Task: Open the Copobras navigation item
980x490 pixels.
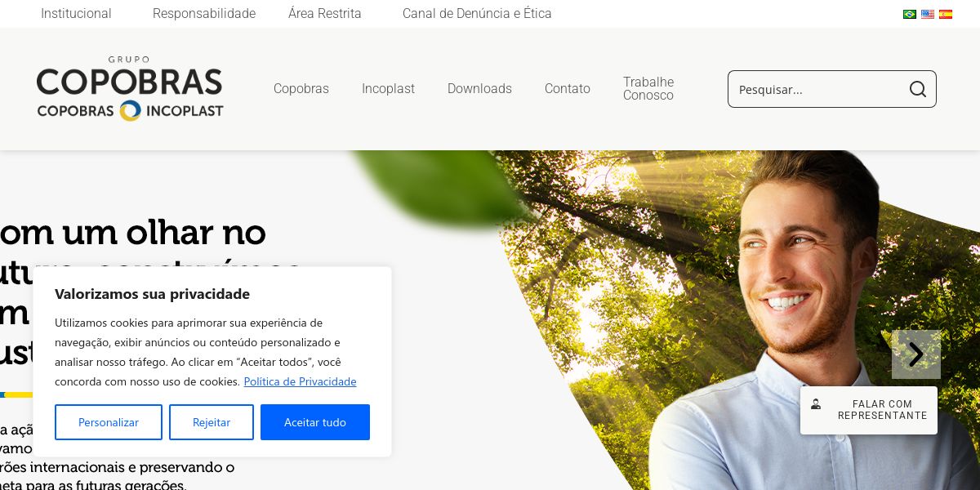Action: 301,88
